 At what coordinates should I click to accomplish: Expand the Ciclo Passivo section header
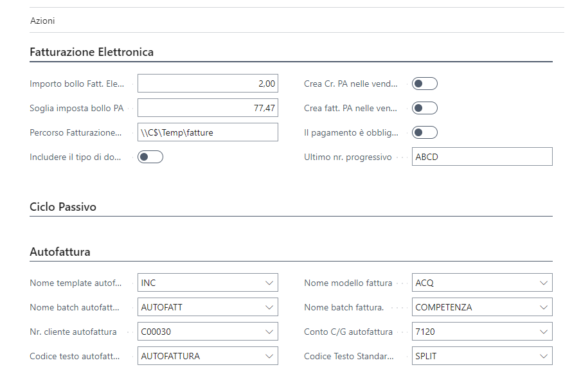coord(63,207)
